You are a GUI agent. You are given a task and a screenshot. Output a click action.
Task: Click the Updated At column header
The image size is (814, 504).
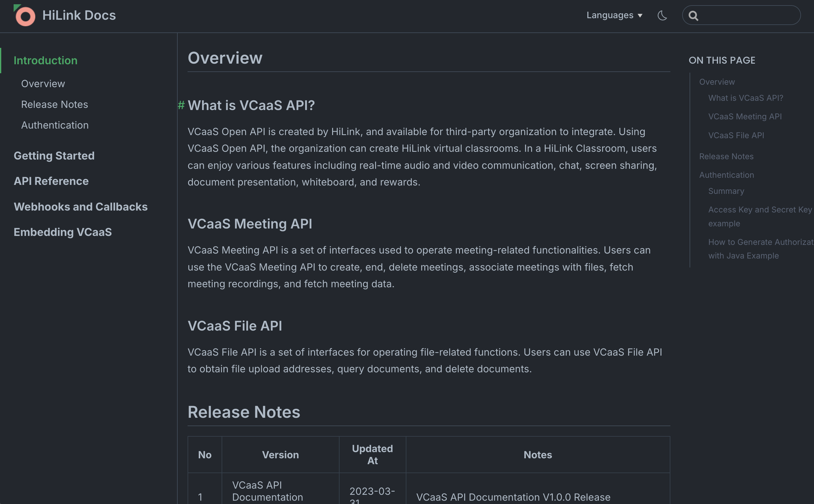pyautogui.click(x=372, y=455)
